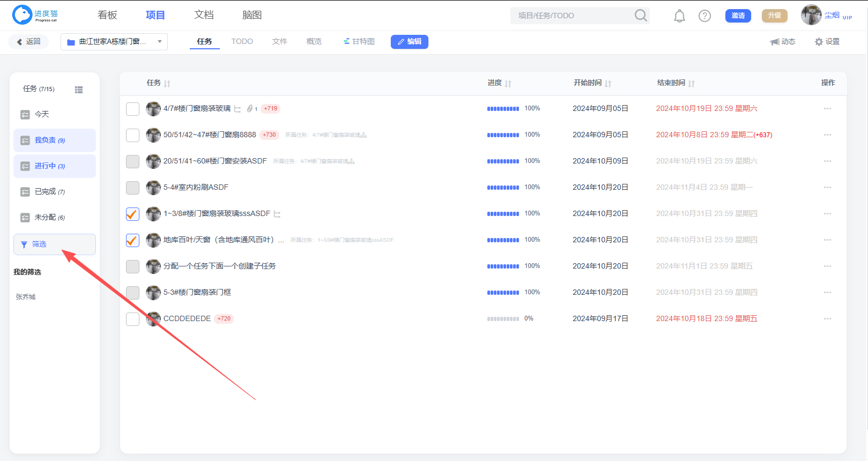Switch to the 文件 tab
The width and height of the screenshot is (868, 461).
pyautogui.click(x=280, y=41)
